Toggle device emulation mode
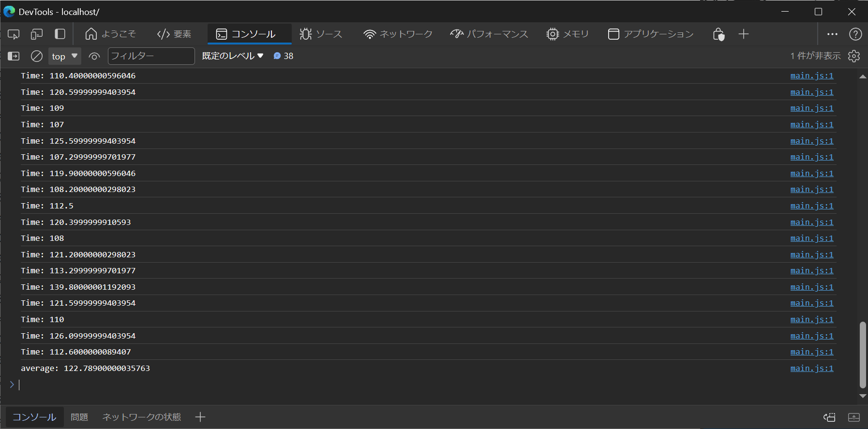 pos(37,34)
